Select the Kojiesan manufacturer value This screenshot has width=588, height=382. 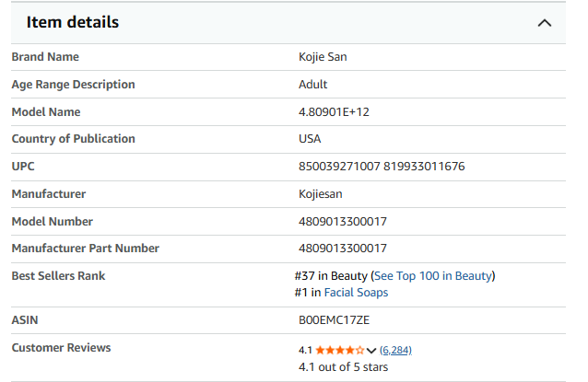point(320,194)
